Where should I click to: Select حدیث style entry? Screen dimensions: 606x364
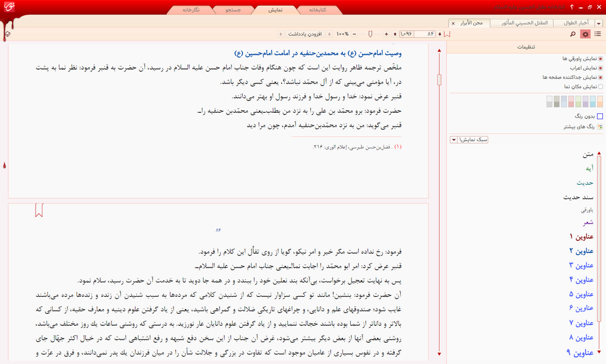click(585, 183)
